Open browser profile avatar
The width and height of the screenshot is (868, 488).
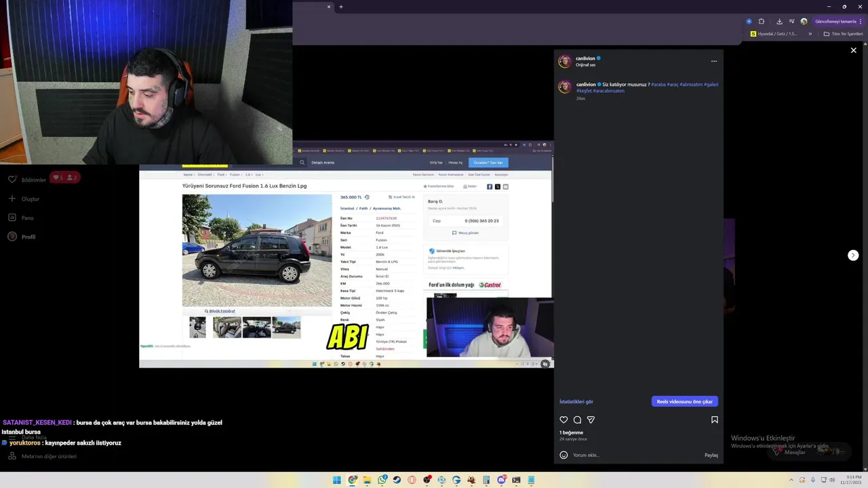804,22
